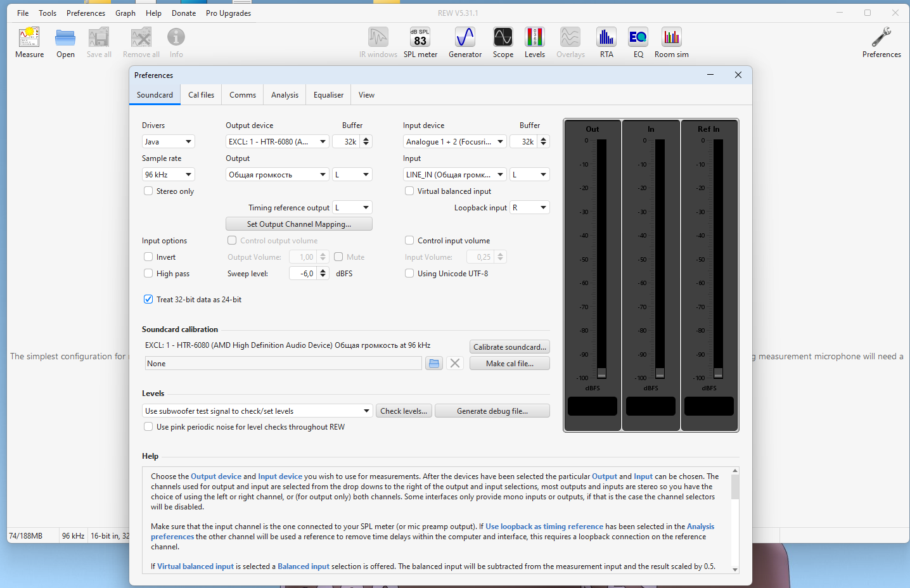Click the Measure toolbar icon
The image size is (910, 588).
pos(29,42)
